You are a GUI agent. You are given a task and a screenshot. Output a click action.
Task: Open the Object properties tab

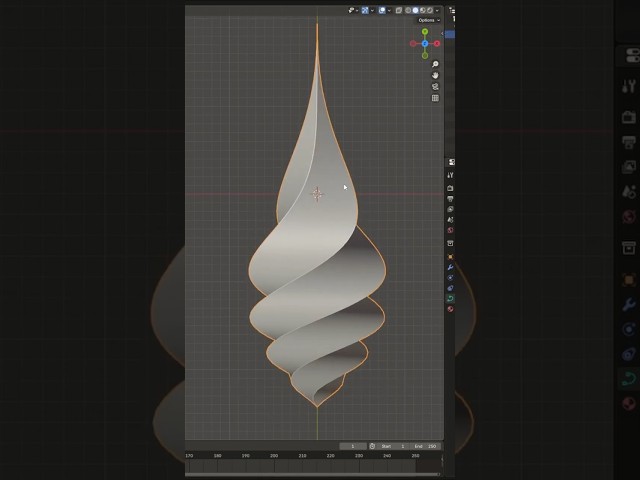[450, 257]
